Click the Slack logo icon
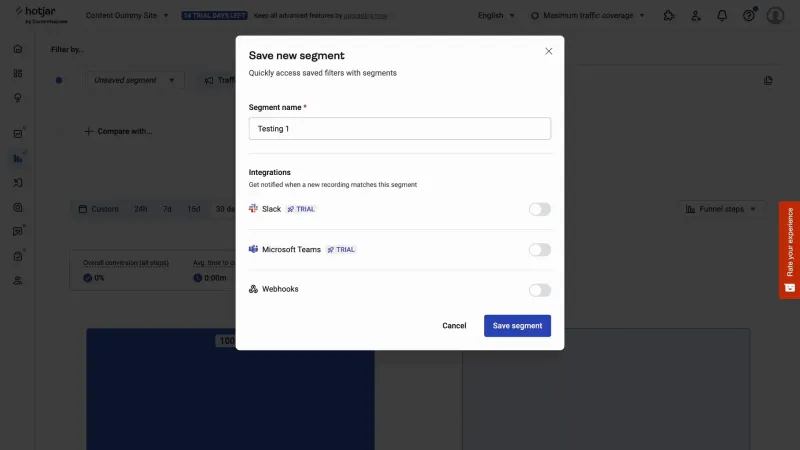This screenshot has height=450, width=800. [253, 208]
